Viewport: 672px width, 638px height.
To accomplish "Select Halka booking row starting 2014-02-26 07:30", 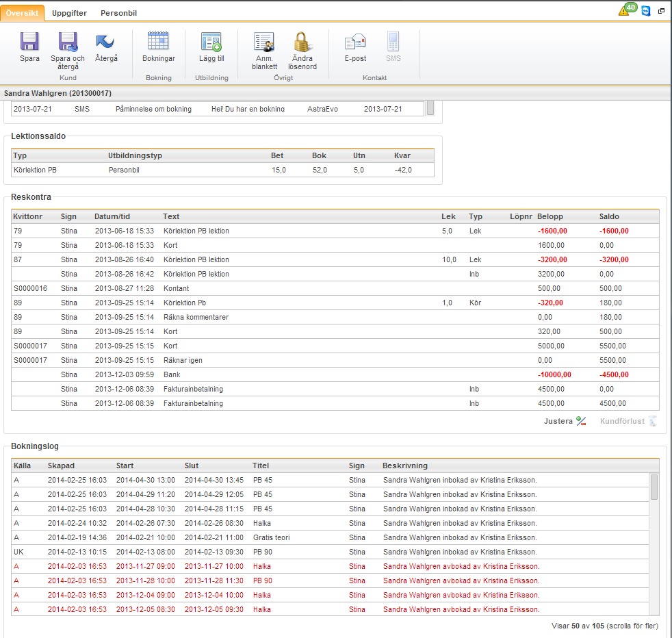I will pos(330,523).
